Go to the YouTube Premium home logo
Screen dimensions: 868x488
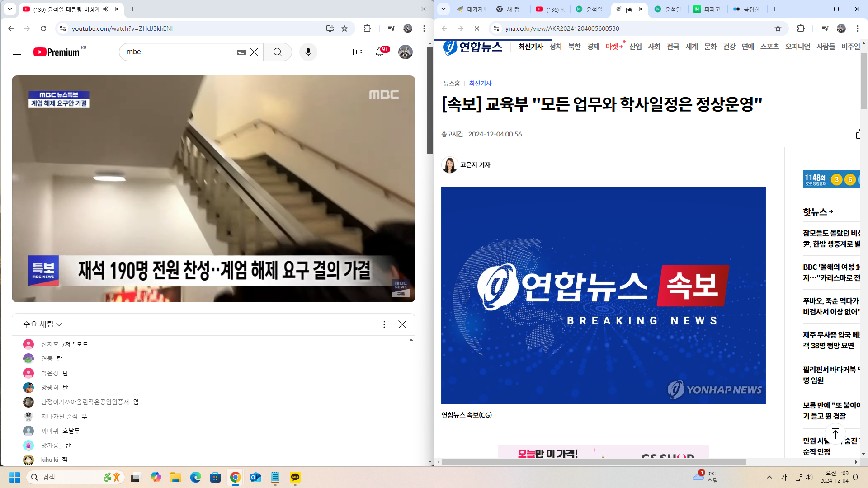56,52
